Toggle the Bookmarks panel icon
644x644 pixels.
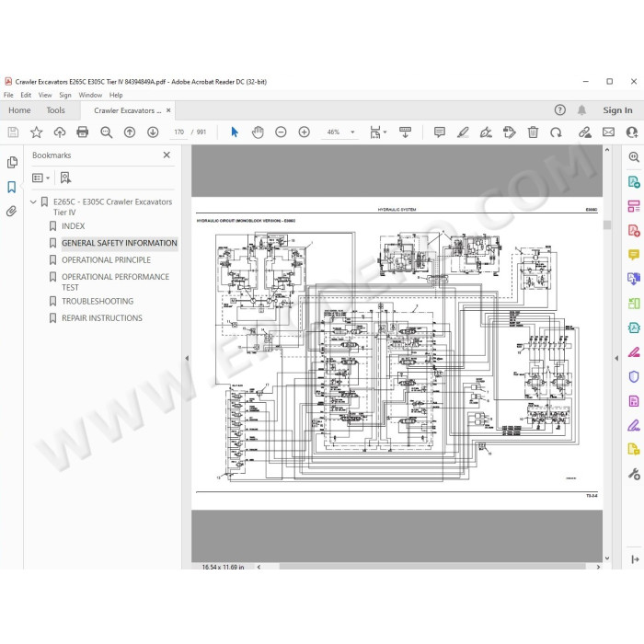pyautogui.click(x=11, y=187)
